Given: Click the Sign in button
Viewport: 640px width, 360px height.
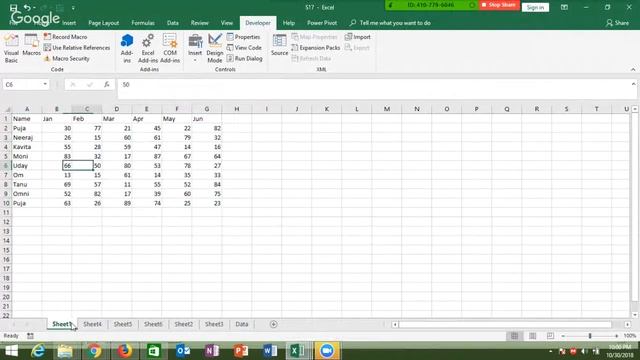Looking at the screenshot, I should click(x=535, y=7).
